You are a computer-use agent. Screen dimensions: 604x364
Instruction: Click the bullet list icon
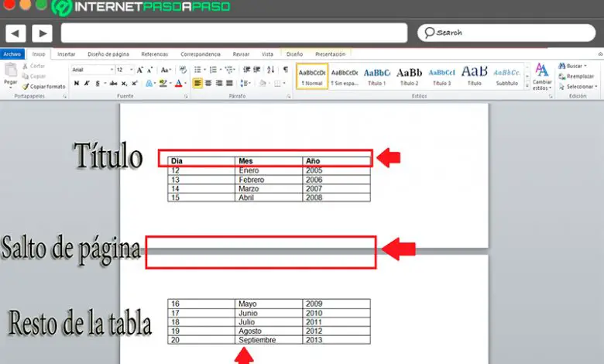pyautogui.click(x=197, y=70)
